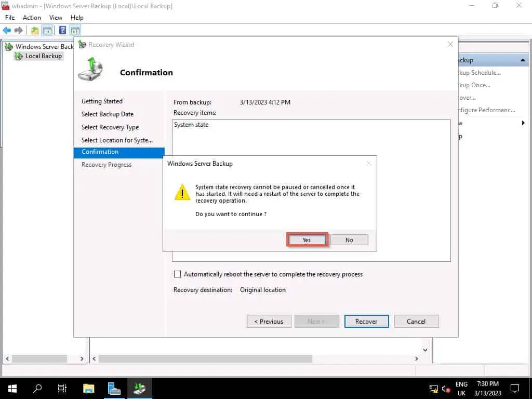Click the center pane scroll right arrow

[417, 358]
